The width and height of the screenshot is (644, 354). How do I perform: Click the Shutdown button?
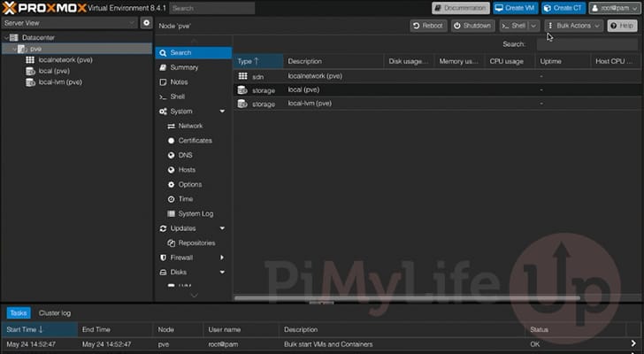click(x=473, y=26)
